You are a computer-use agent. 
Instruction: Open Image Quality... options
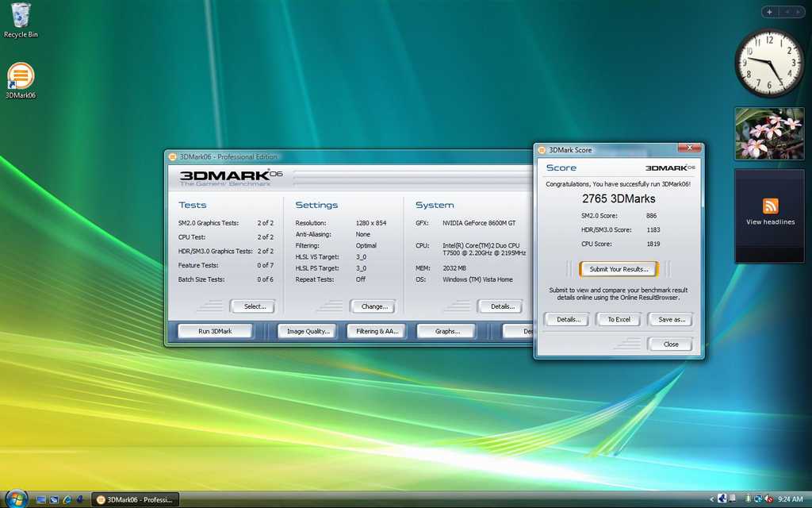[308, 331]
